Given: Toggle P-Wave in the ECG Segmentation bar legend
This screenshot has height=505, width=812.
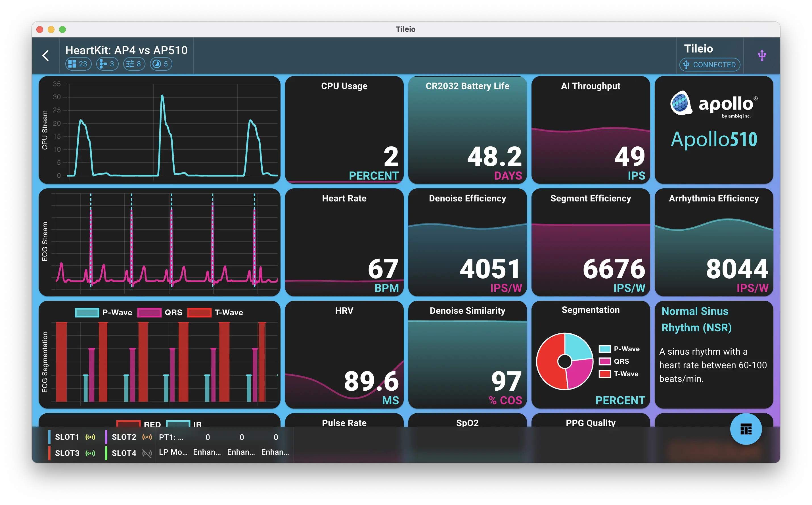Looking at the screenshot, I should click(104, 312).
